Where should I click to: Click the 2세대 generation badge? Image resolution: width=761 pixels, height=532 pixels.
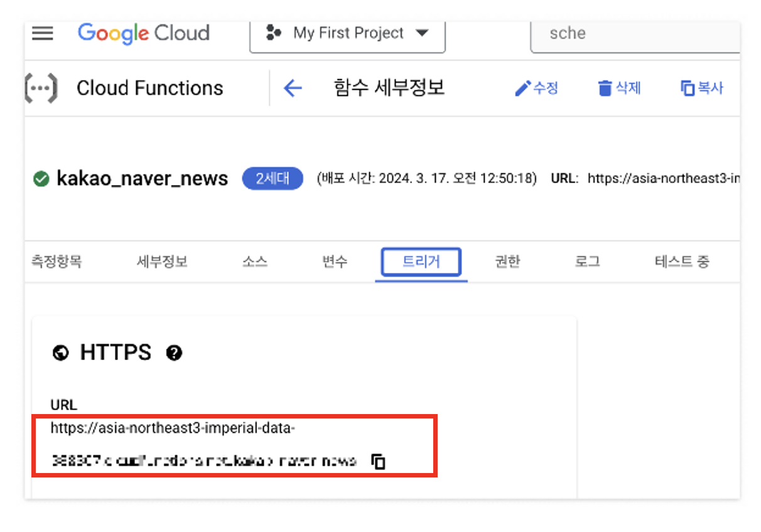point(273,179)
